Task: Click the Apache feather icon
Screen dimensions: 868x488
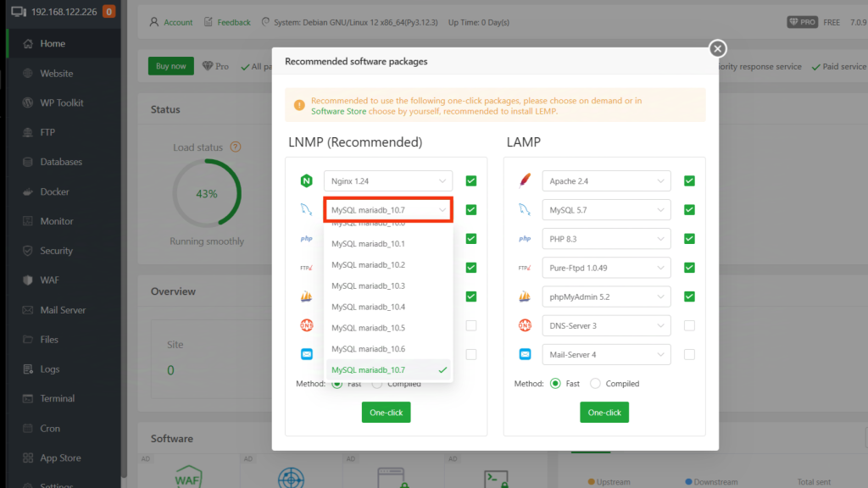Action: (526, 180)
